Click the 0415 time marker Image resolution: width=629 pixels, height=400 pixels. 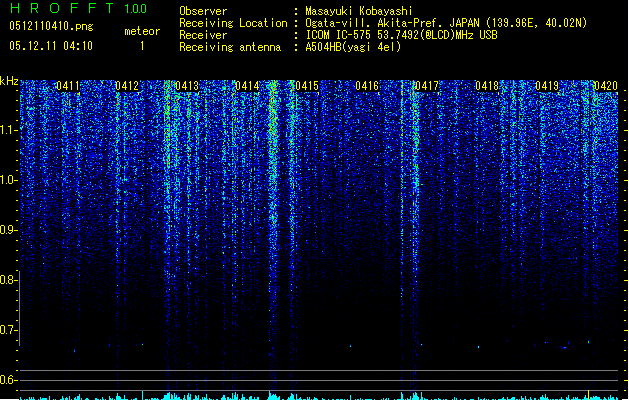[307, 86]
